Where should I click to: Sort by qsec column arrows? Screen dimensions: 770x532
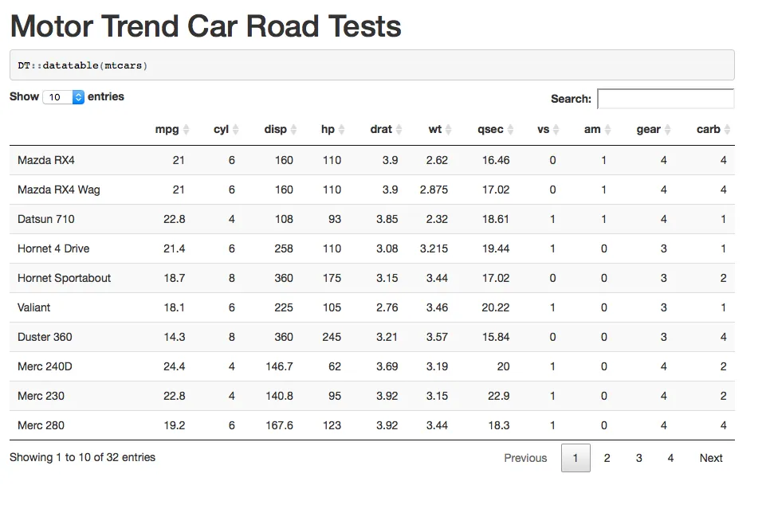pos(511,130)
